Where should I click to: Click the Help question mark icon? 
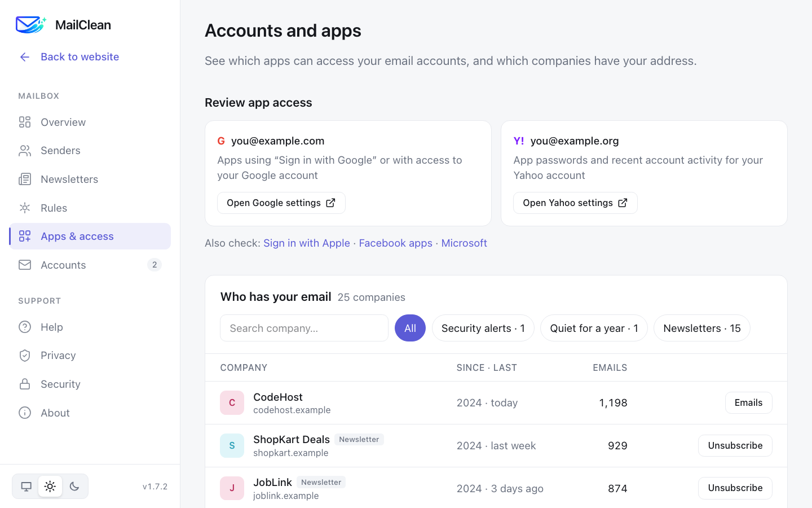coord(25,327)
